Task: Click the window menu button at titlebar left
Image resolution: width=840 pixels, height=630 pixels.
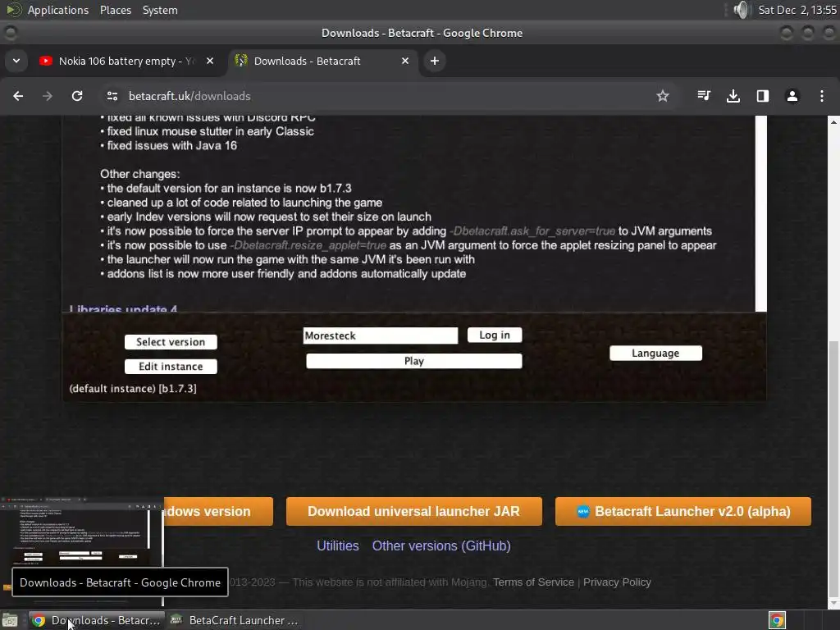Action: pos(10,33)
